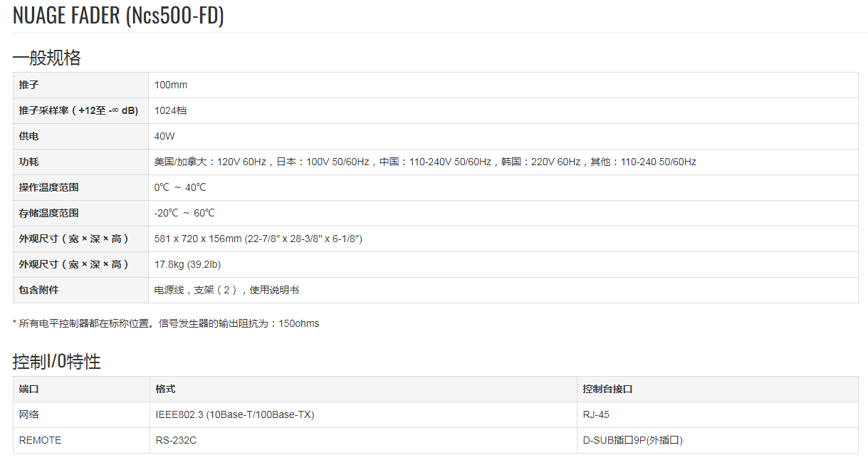Click the footnote about 150ohms impedance

pos(166,323)
